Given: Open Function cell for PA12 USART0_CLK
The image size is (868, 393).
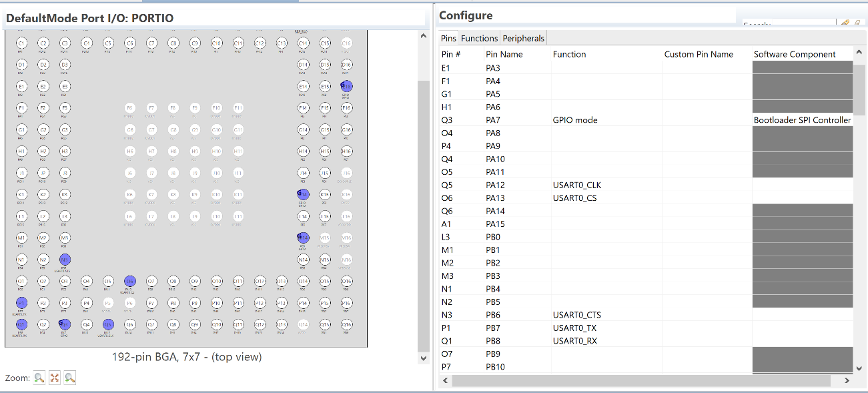Looking at the screenshot, I should (x=606, y=185).
